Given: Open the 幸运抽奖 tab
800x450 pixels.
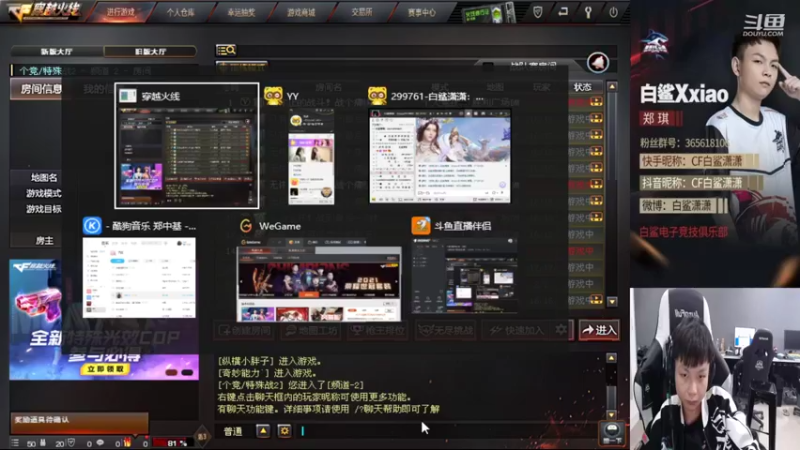Looking at the screenshot, I should 241,12.
